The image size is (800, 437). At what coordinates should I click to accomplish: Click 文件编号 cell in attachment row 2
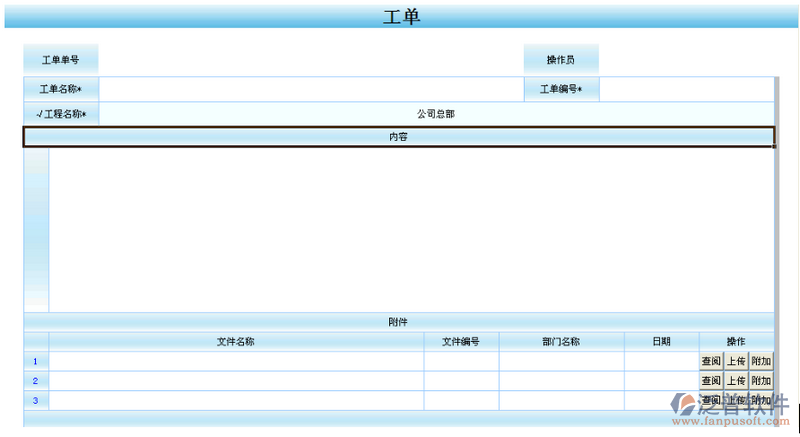(461, 381)
